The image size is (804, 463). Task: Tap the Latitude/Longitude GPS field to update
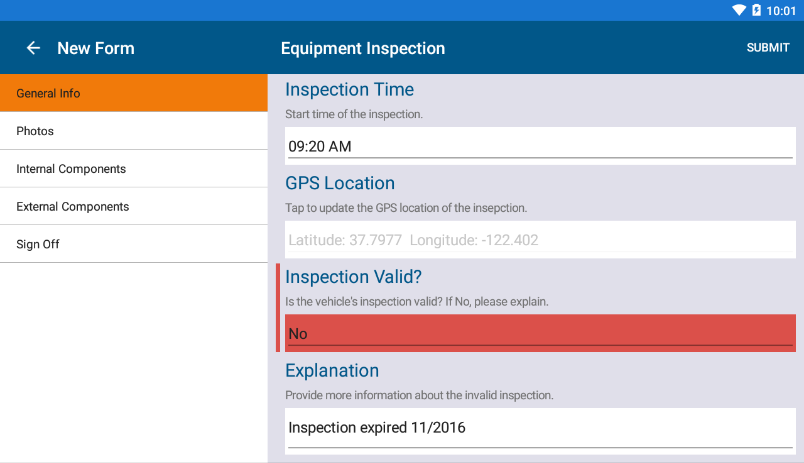(x=540, y=240)
